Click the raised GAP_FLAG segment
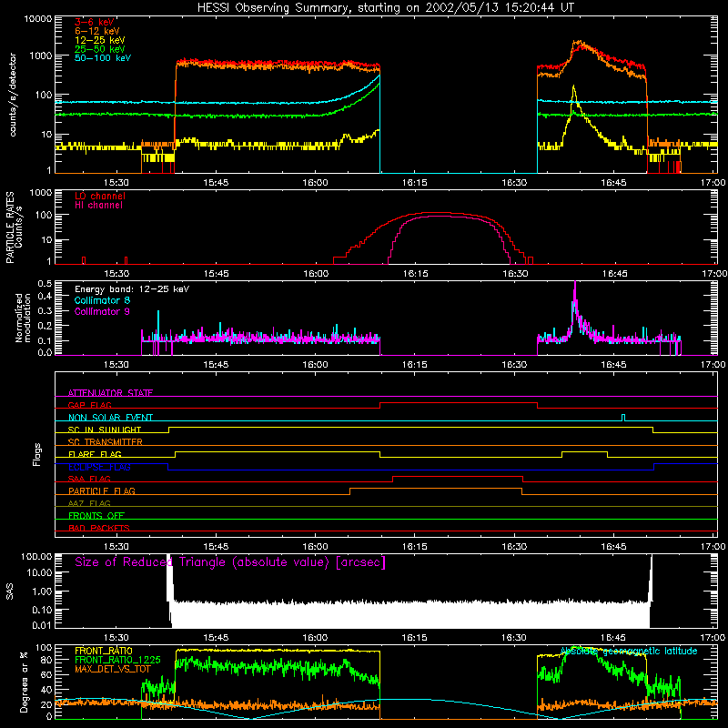This screenshot has height=728, width=728. [459, 403]
